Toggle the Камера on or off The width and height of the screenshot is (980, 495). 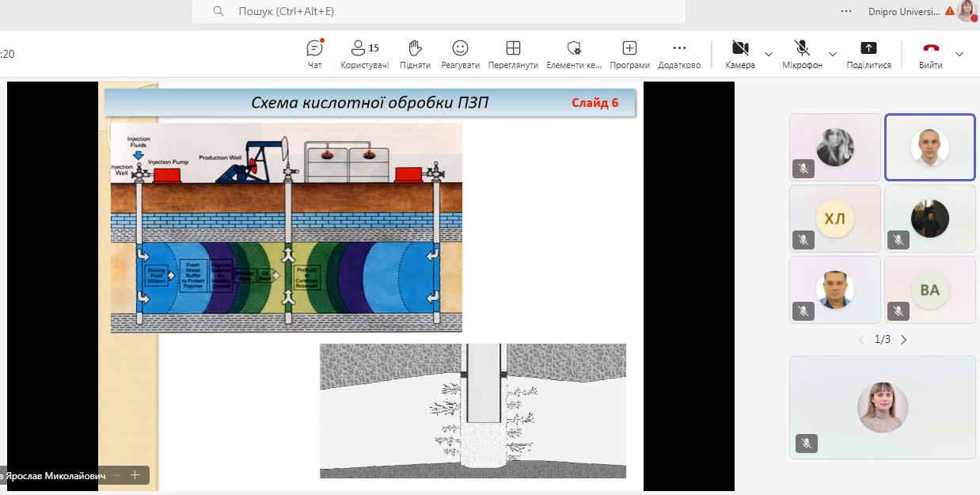point(740,53)
